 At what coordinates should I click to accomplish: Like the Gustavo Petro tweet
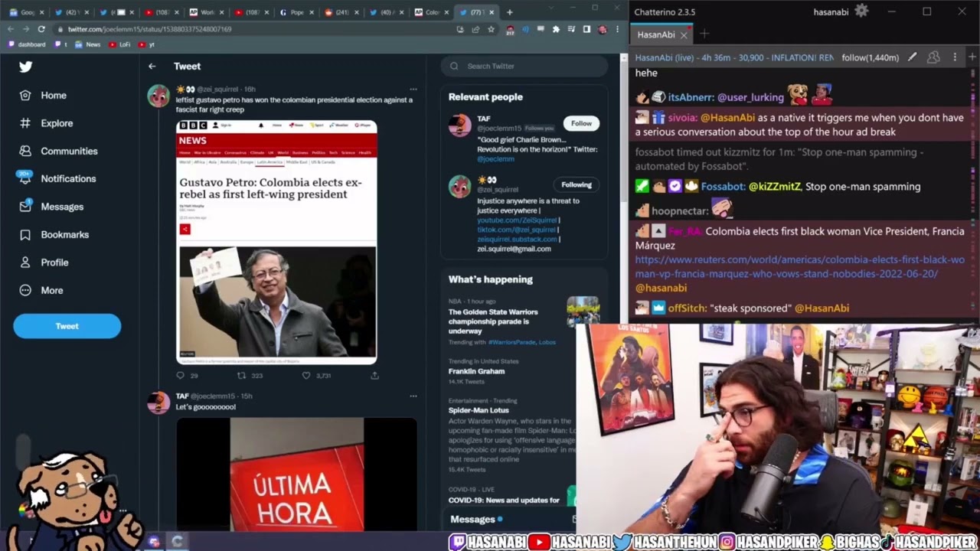point(306,376)
